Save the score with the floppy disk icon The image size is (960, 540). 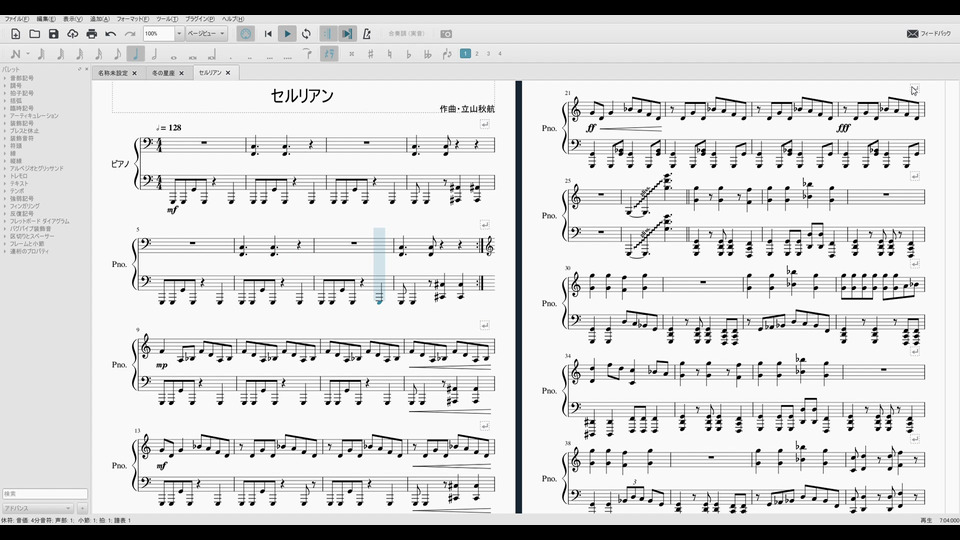(54, 34)
